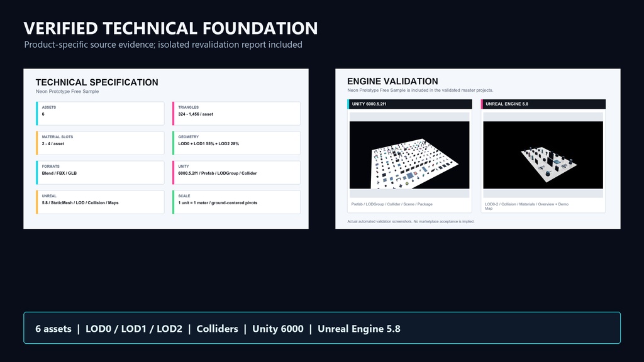This screenshot has width=644, height=362.
Task: Select the Geometry LOD specification card
Action: pos(236,143)
